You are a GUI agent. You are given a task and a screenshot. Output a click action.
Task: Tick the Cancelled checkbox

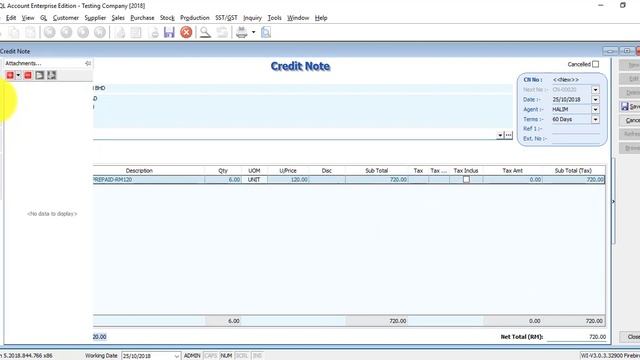tap(596, 64)
